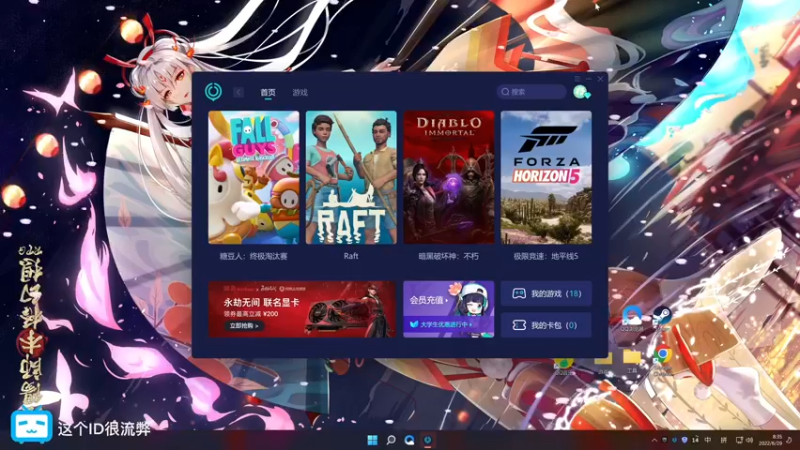Click the ticket icon beside 我的卡包

pos(519,325)
